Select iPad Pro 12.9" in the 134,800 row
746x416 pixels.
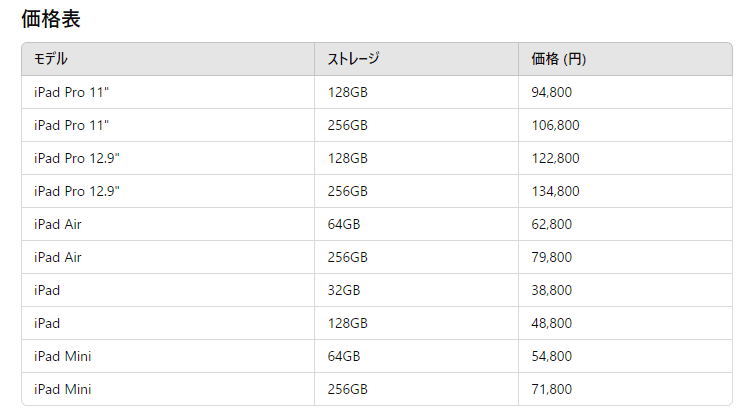76,191
